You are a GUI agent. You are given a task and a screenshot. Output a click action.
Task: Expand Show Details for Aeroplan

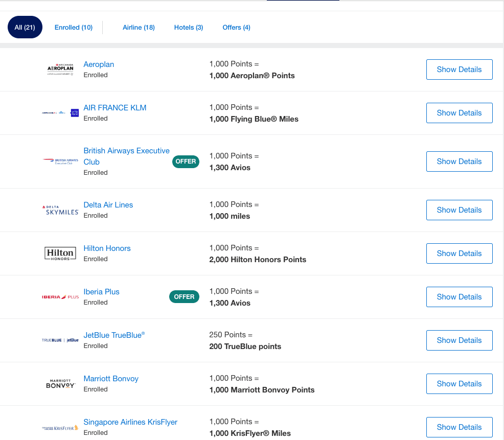459,70
